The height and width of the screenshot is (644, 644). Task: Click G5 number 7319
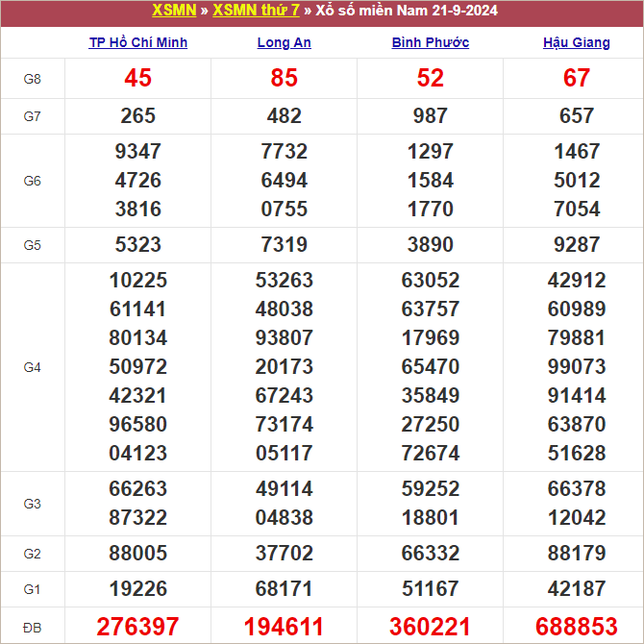[285, 245]
